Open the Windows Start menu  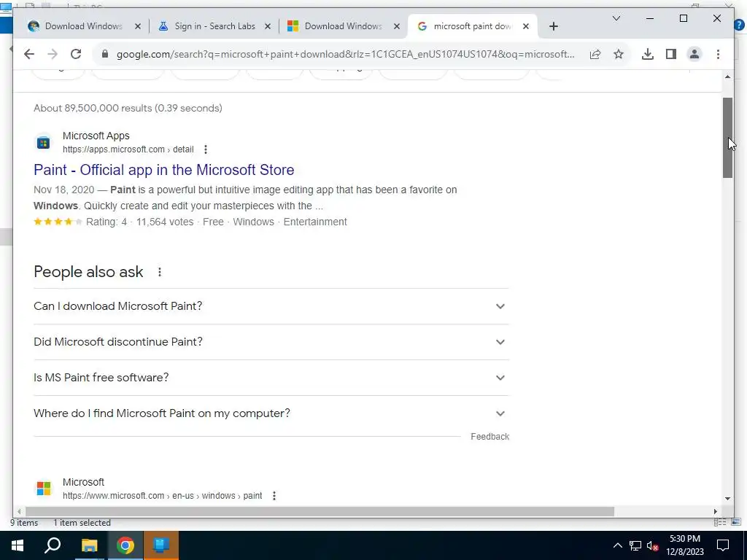point(18,545)
